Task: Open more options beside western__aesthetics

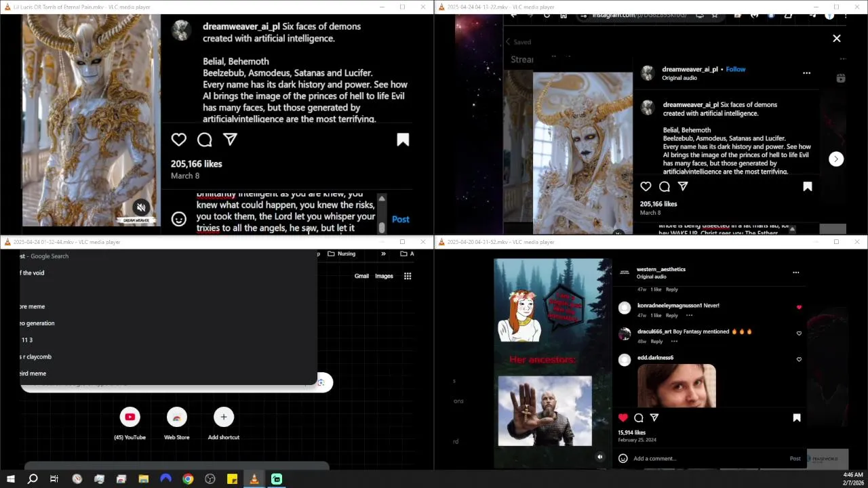Action: coord(795,272)
